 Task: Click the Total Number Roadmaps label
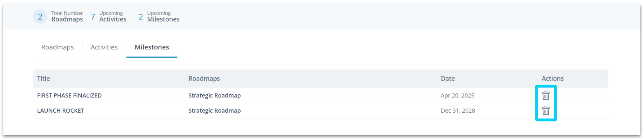point(67,16)
